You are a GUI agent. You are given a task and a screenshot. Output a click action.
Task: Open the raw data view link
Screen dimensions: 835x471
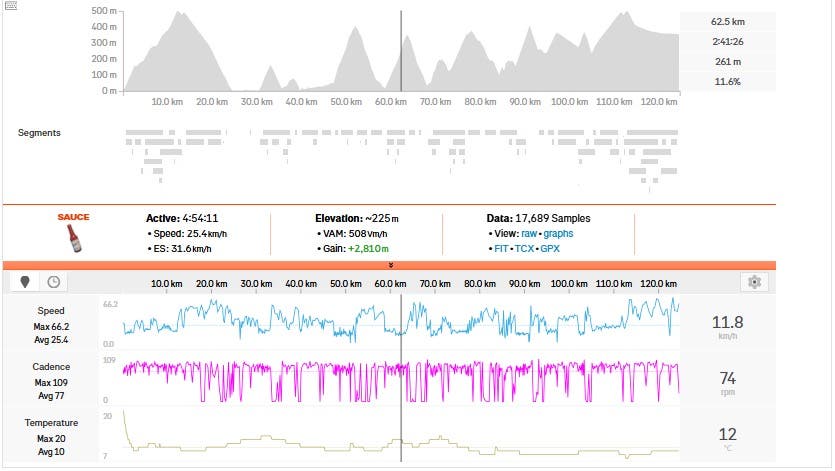(x=530, y=233)
